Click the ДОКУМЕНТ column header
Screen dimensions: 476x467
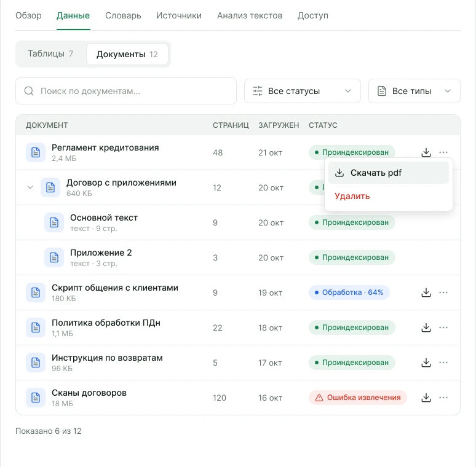tap(47, 125)
